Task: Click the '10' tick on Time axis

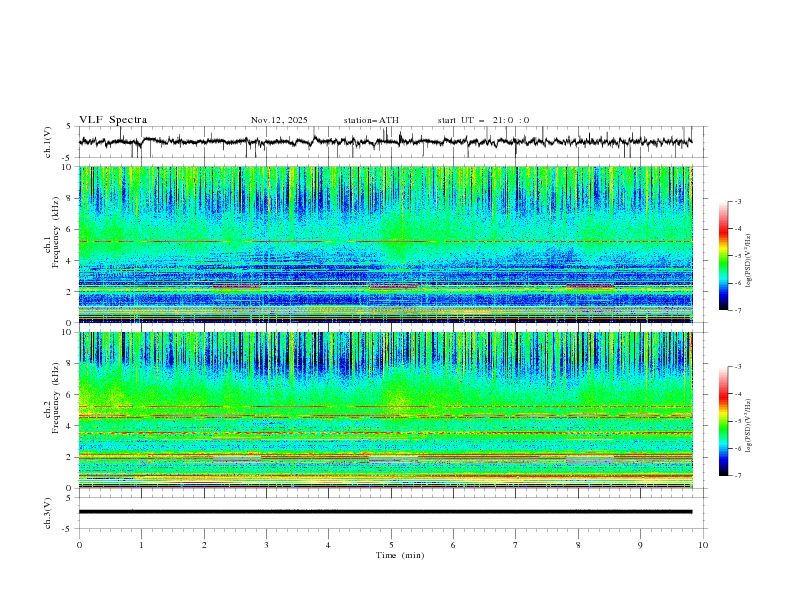Action: point(703,545)
